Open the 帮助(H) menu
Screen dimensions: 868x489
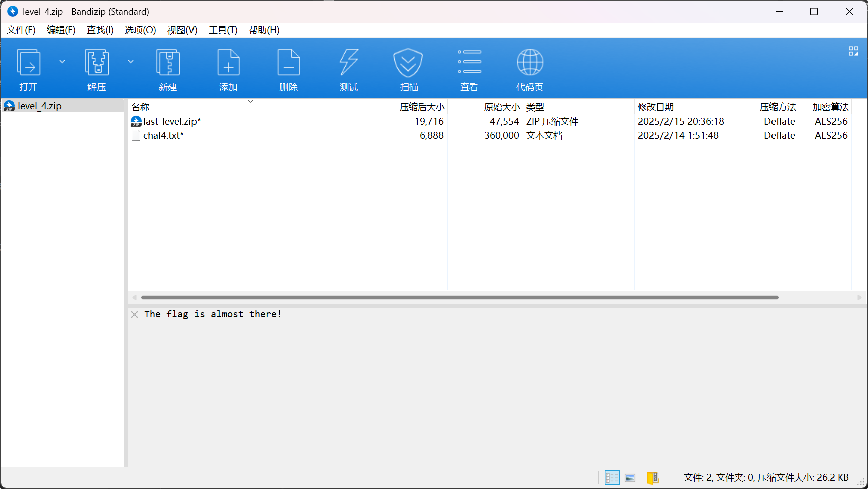(x=264, y=30)
